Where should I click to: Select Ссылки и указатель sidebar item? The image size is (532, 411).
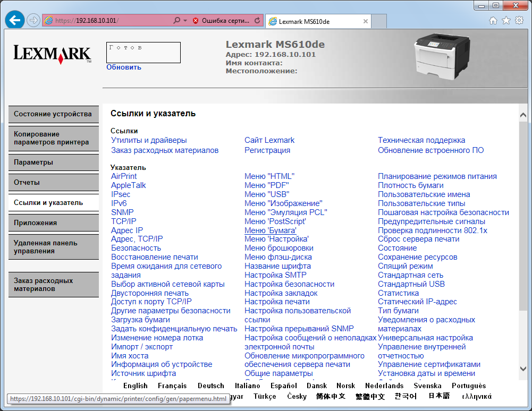point(54,203)
